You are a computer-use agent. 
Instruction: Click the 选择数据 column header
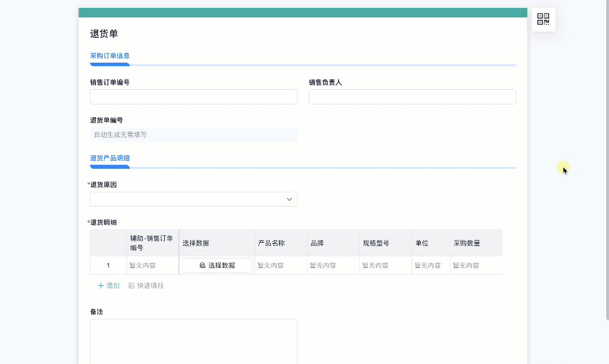pos(217,243)
